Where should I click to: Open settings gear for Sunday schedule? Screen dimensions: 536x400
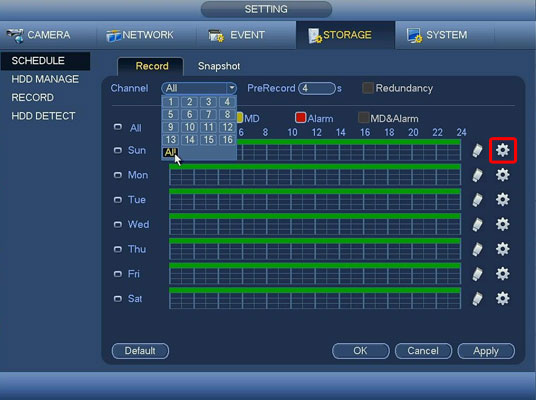(x=502, y=150)
